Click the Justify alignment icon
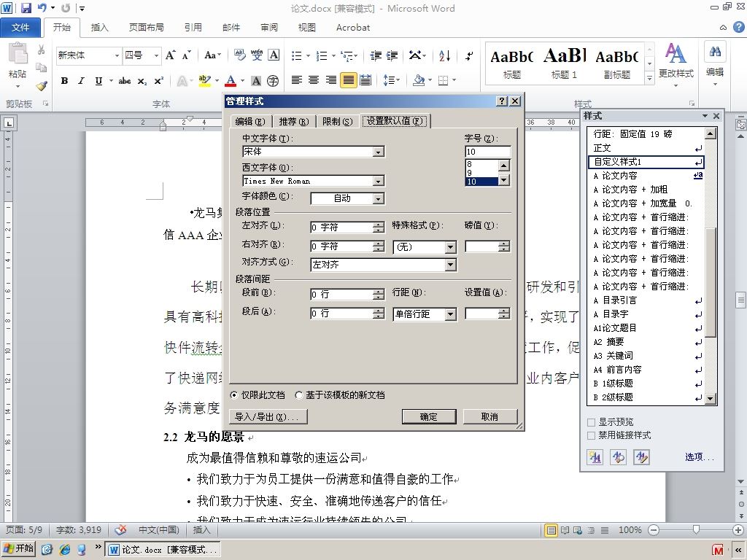747x560 pixels. (348, 80)
